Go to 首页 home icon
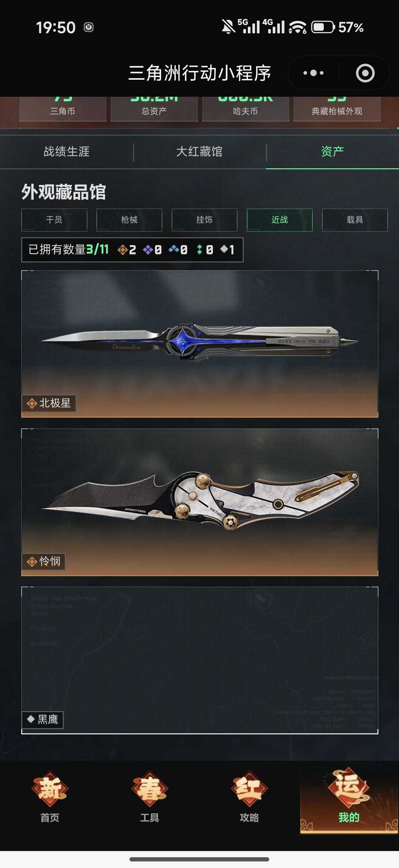This screenshot has height=868, width=399. click(x=50, y=796)
